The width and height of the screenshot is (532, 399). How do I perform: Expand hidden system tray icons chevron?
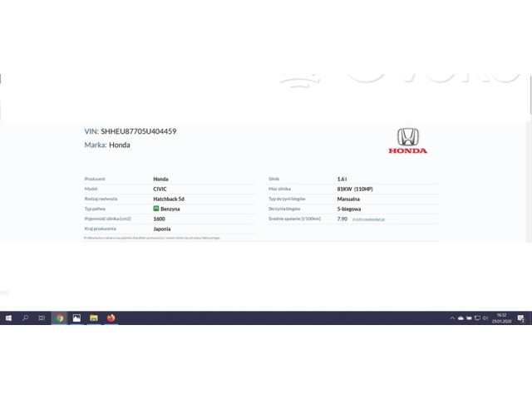pos(452,318)
